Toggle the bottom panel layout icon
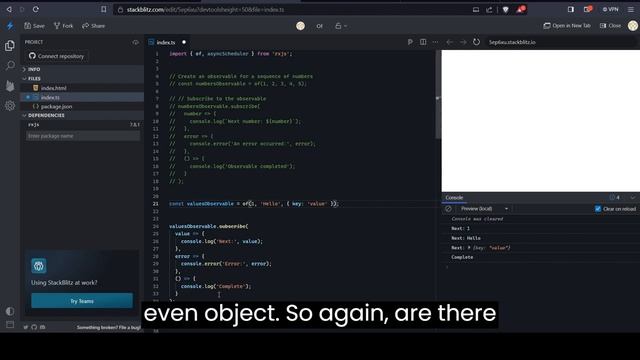Viewport: 640px width, 360px height. 10,325
